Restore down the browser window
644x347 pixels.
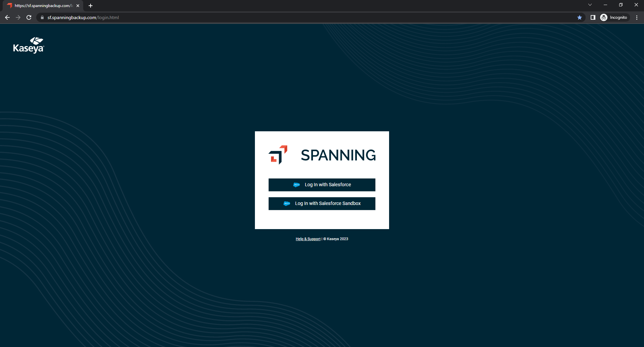pos(621,5)
